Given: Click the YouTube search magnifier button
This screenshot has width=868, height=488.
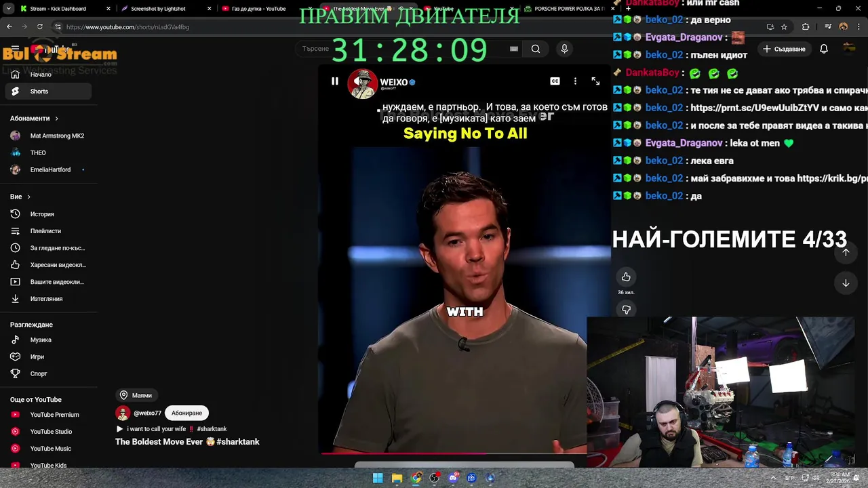Looking at the screenshot, I should tap(536, 49).
